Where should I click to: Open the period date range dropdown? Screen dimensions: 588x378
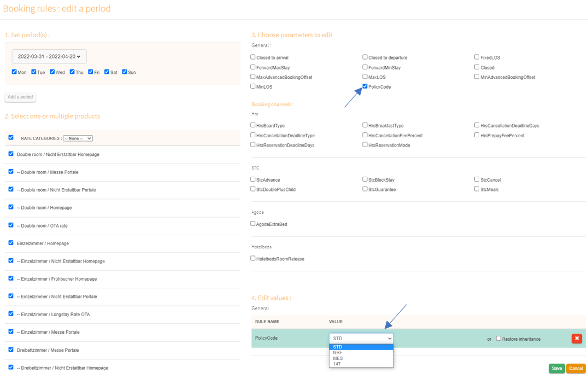tap(49, 56)
